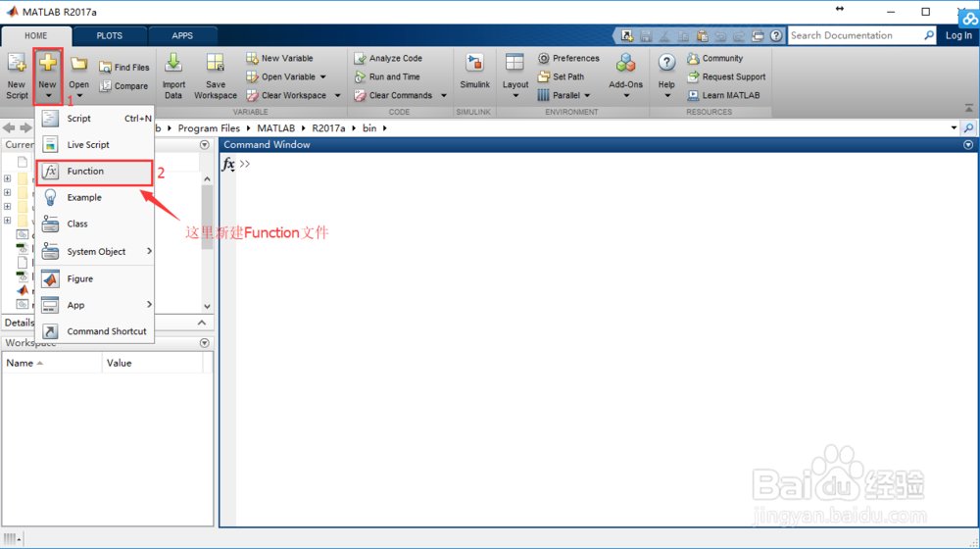Click R2017a in address path
980x549 pixels.
pyautogui.click(x=328, y=127)
